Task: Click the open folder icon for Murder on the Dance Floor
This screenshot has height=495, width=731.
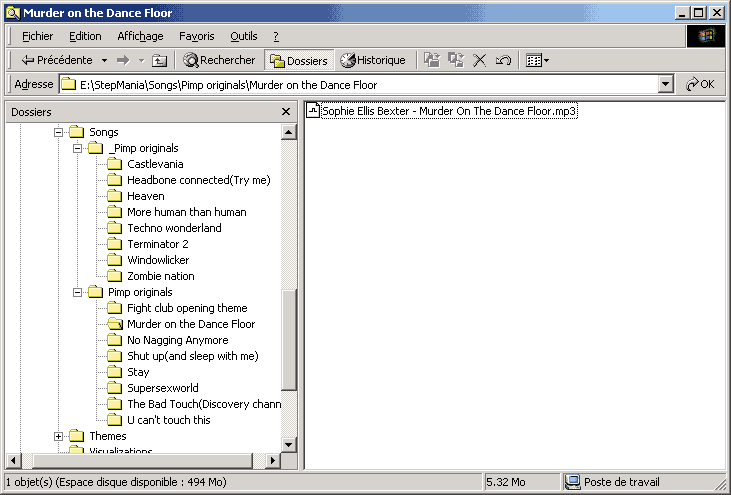Action: pyautogui.click(x=114, y=324)
